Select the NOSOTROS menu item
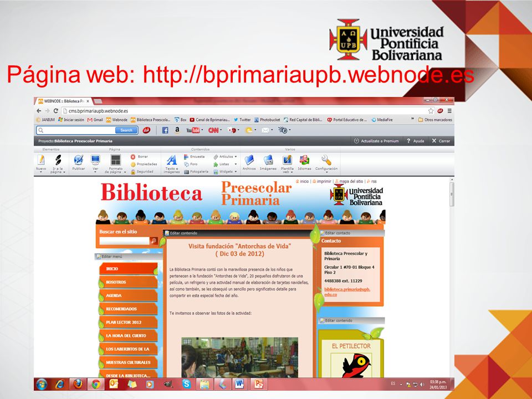This screenshot has width=532, height=399. 128,282
